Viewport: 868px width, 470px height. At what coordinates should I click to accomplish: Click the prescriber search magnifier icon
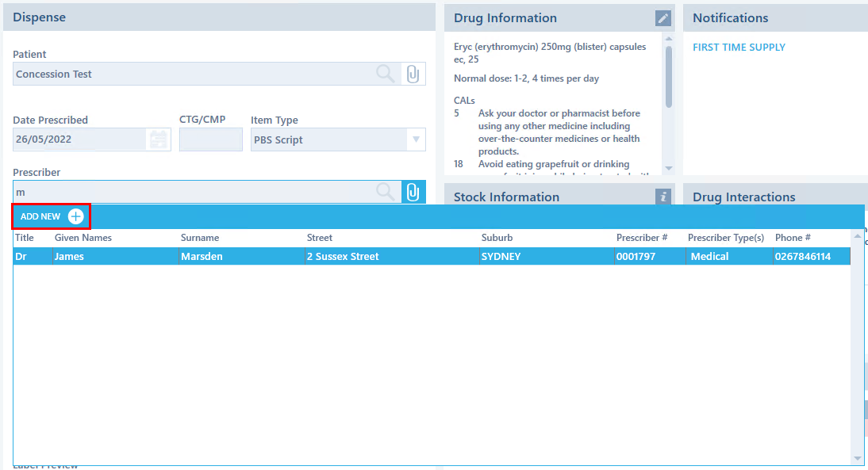(x=385, y=192)
